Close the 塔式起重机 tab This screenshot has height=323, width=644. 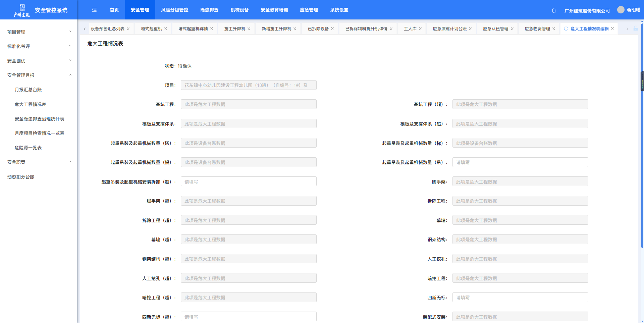[166, 29]
